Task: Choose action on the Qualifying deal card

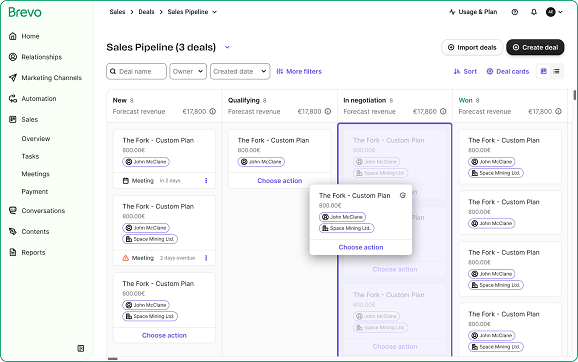Action: click(x=279, y=181)
